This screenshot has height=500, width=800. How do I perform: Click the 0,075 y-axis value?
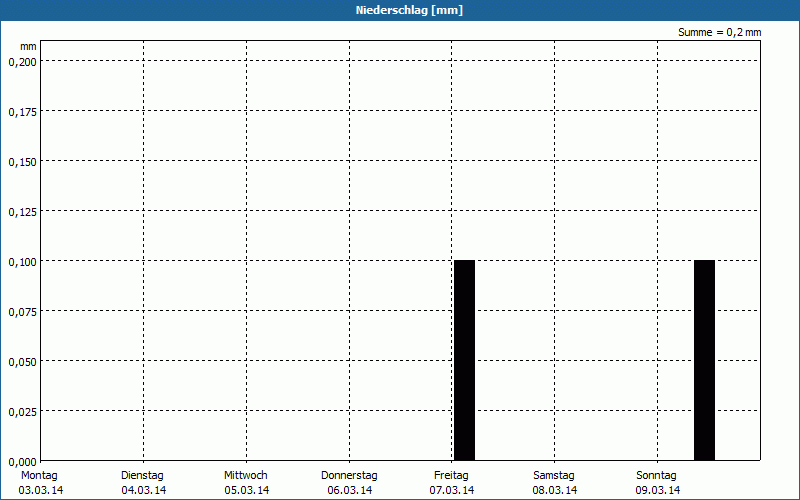coord(22,312)
